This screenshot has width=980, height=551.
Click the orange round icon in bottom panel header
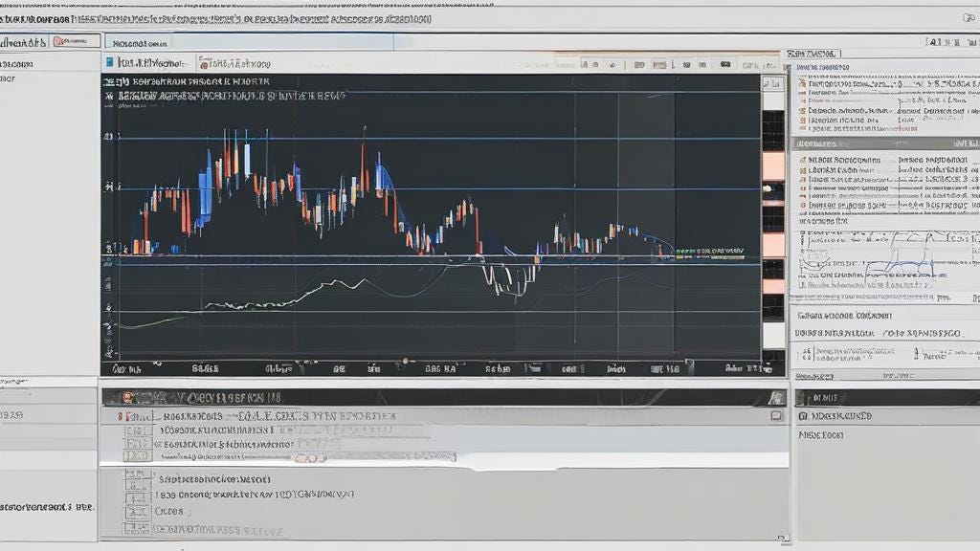tap(128, 397)
